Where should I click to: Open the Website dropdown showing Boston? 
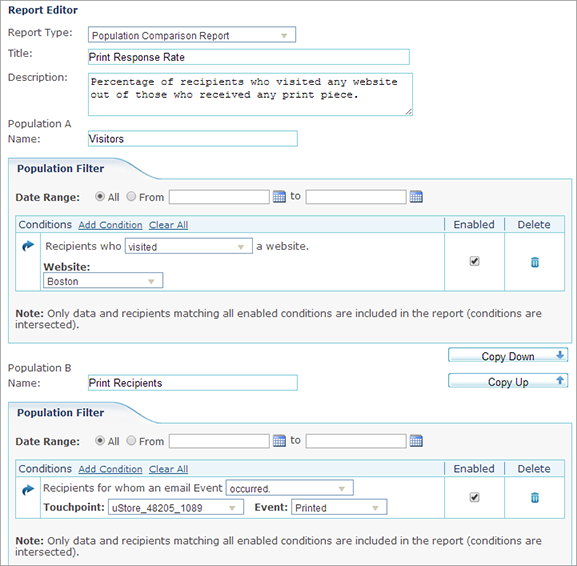click(x=103, y=281)
